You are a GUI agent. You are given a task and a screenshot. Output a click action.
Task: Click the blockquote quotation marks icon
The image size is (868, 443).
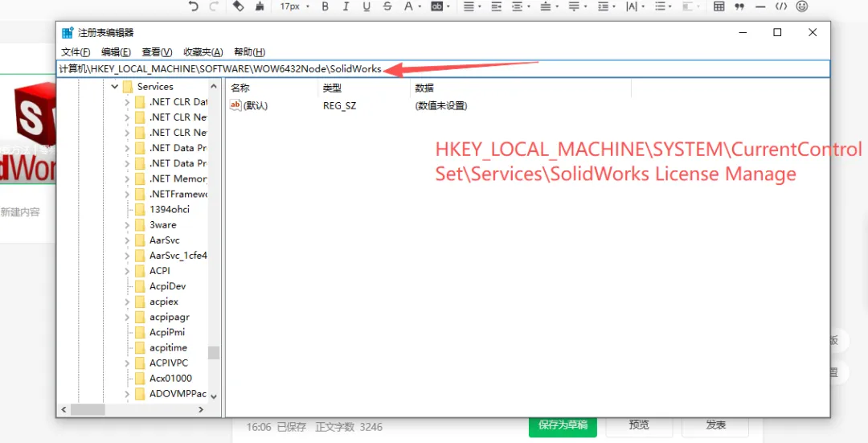coord(739,6)
